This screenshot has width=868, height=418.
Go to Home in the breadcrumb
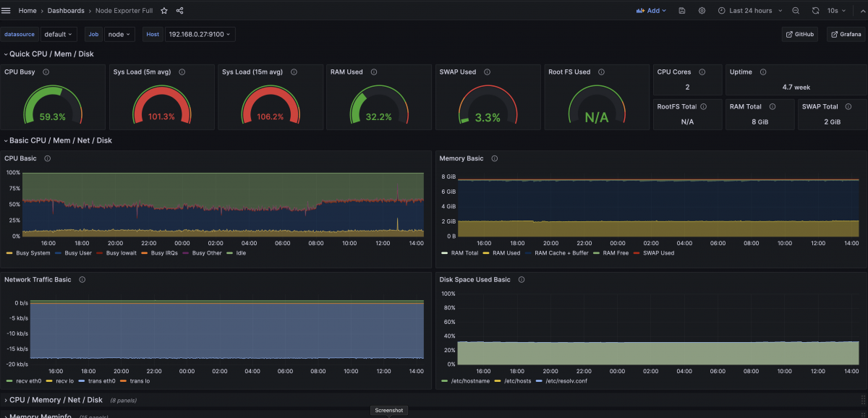27,11
